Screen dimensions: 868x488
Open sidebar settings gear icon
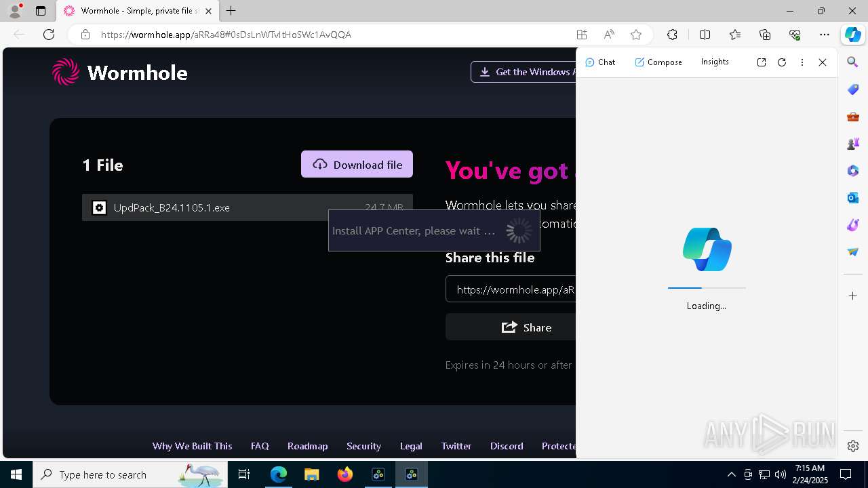pyautogui.click(x=853, y=446)
